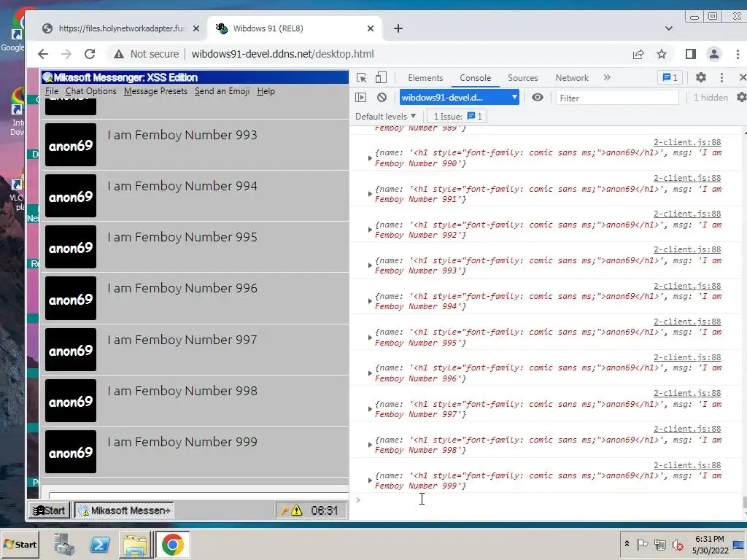Open the Chrome three-dot menu
The width and height of the screenshot is (747, 560).
click(738, 54)
